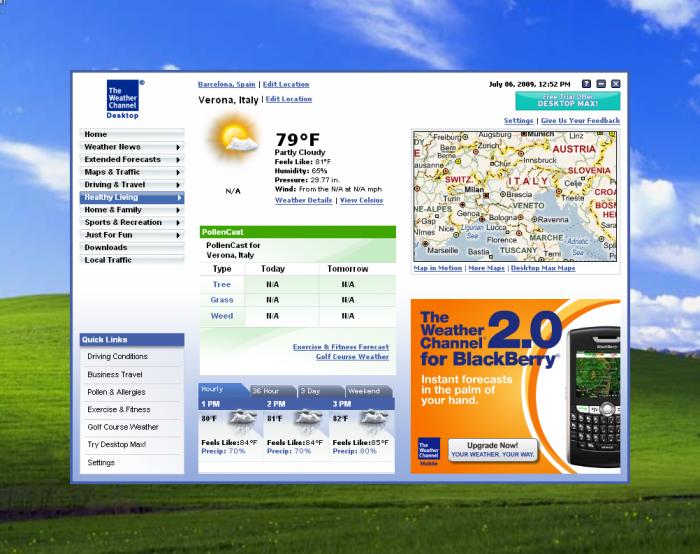Open Pollen & Allergies quick link
Screen dimensions: 700x554
tap(116, 392)
